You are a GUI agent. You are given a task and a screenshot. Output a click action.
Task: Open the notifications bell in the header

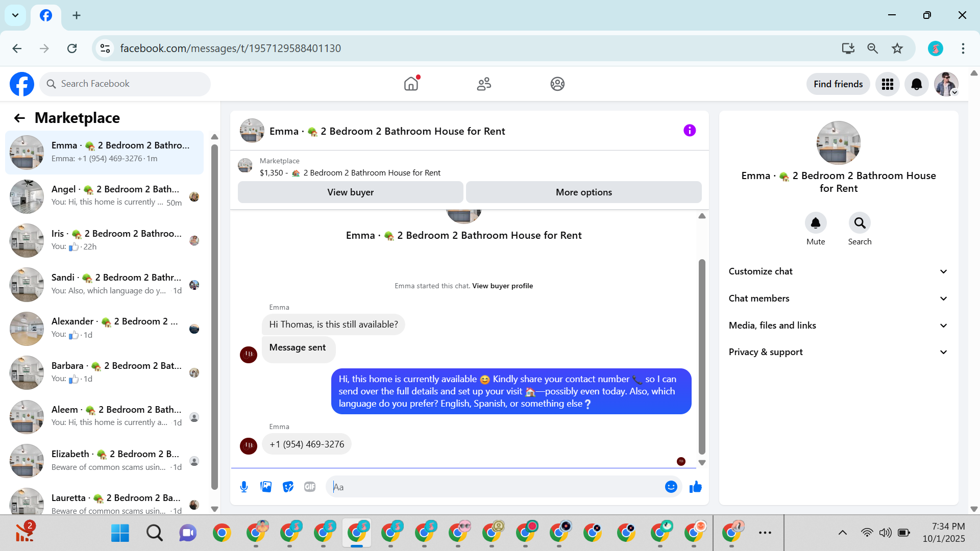[x=917, y=84]
